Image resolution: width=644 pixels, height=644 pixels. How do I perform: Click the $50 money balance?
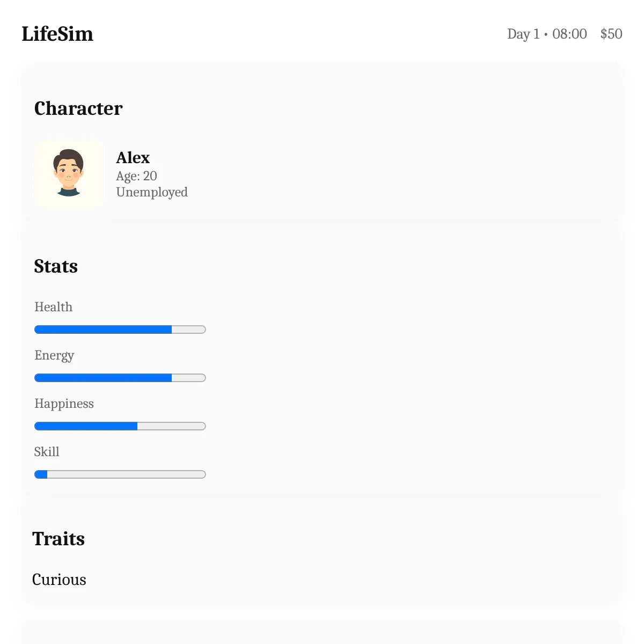(x=611, y=34)
